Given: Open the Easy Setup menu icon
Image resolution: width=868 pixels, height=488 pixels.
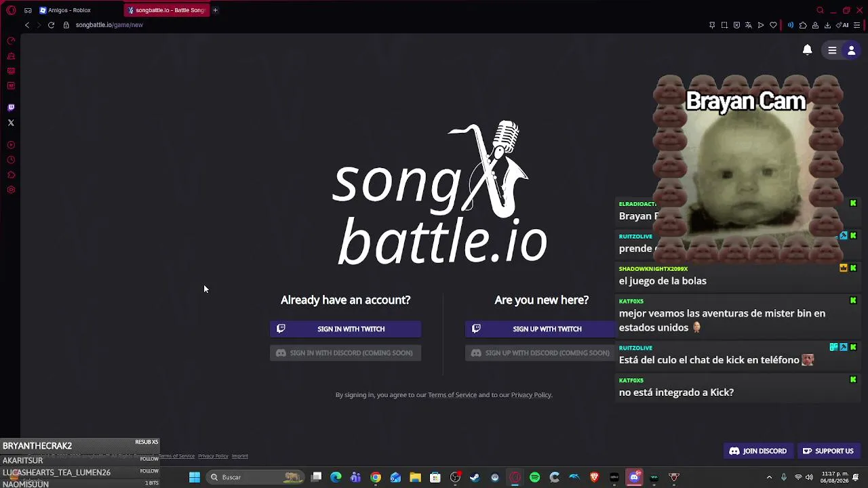Looking at the screenshot, I should point(857,25).
